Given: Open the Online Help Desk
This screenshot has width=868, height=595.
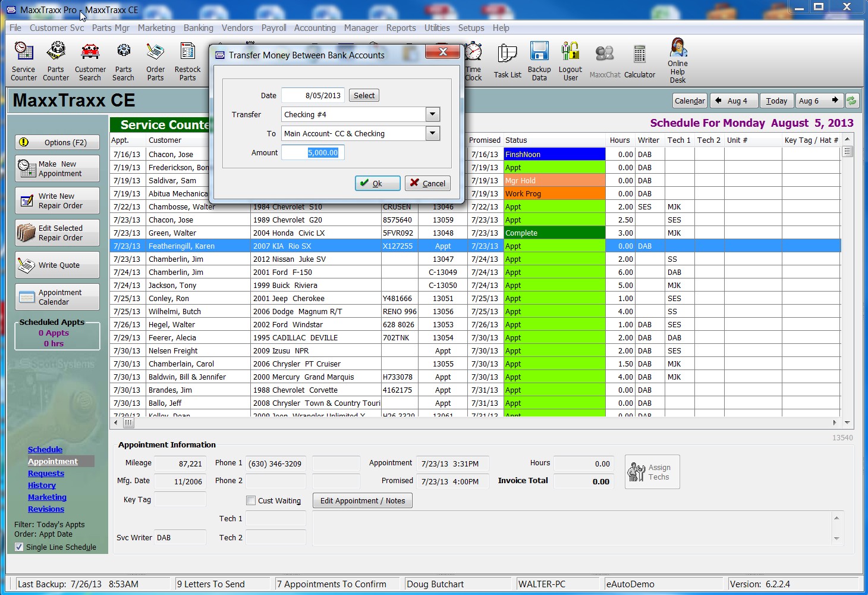Looking at the screenshot, I should (x=678, y=61).
